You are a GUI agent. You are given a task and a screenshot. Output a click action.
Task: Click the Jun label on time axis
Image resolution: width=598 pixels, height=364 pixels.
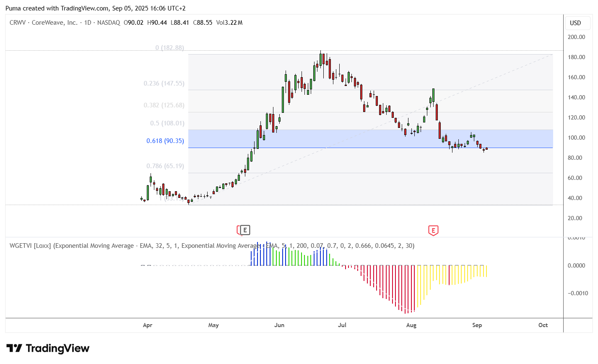(279, 325)
